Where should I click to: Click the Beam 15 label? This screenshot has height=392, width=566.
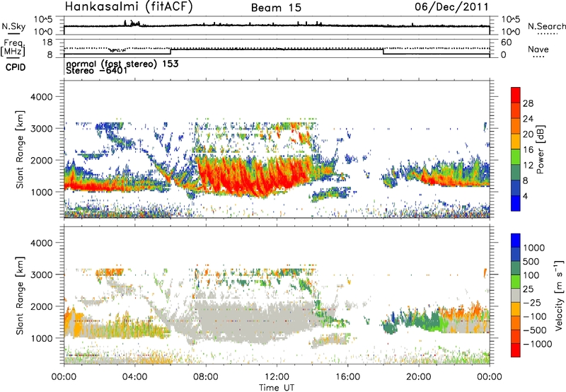coord(276,8)
